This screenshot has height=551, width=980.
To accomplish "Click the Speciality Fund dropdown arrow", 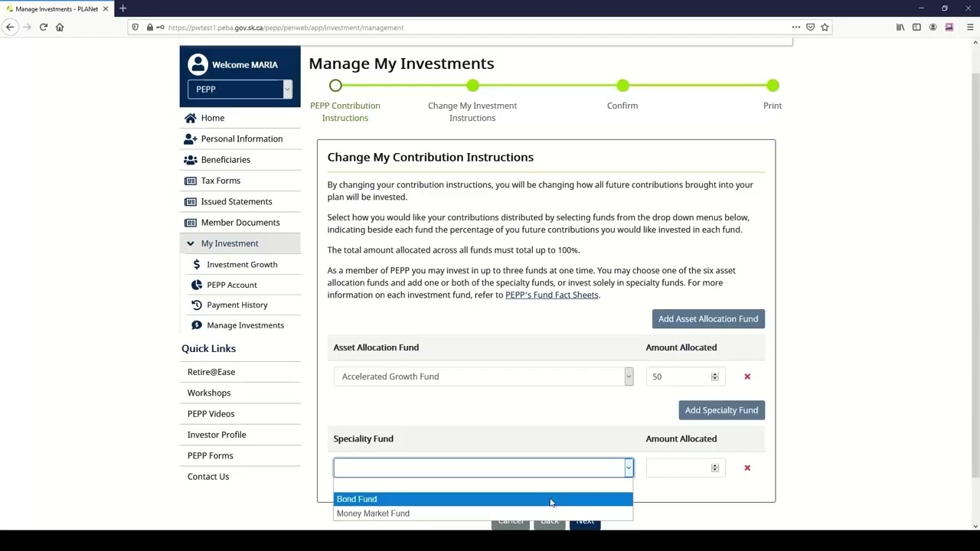I will [x=629, y=468].
